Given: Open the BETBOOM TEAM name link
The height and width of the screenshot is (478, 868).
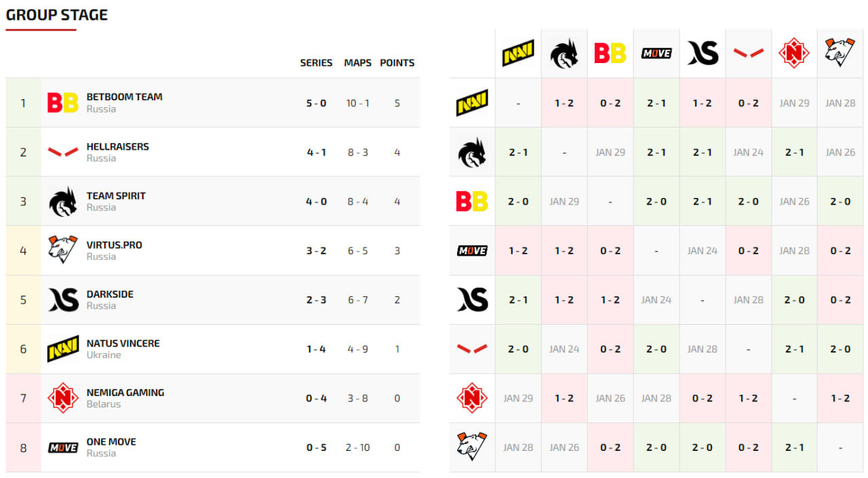Looking at the screenshot, I should point(124,97).
